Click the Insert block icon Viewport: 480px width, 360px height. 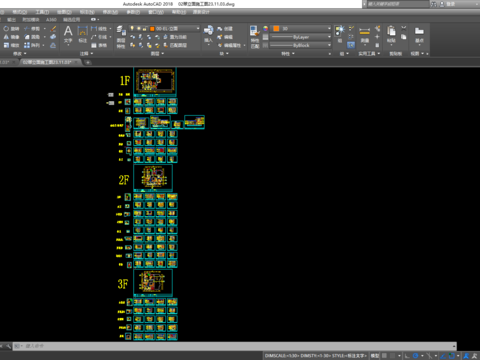(x=208, y=30)
